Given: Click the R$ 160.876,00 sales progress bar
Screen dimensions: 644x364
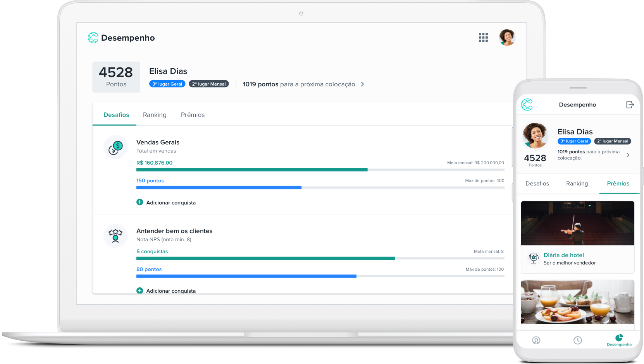Looking at the screenshot, I should 320,170.
